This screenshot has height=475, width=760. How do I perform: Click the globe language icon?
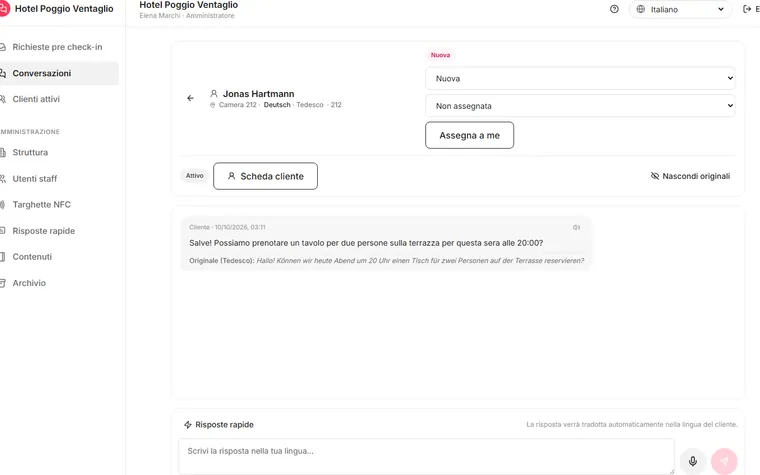point(641,9)
